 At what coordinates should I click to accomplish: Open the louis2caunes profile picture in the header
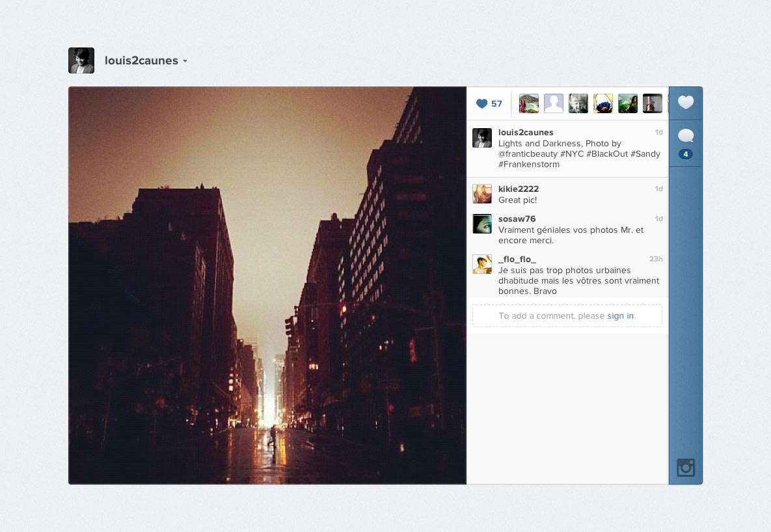click(81, 60)
